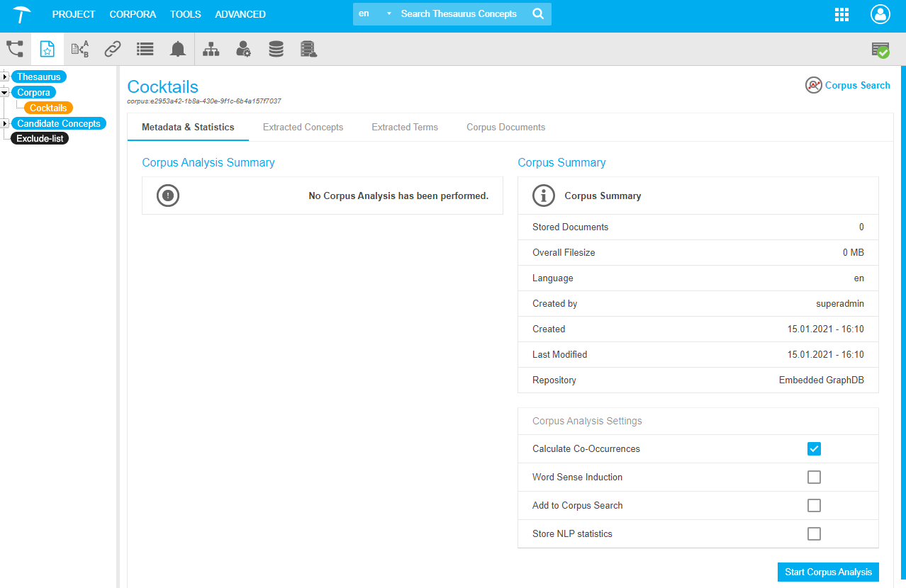Expand the Thesaurus tree node

coord(5,77)
